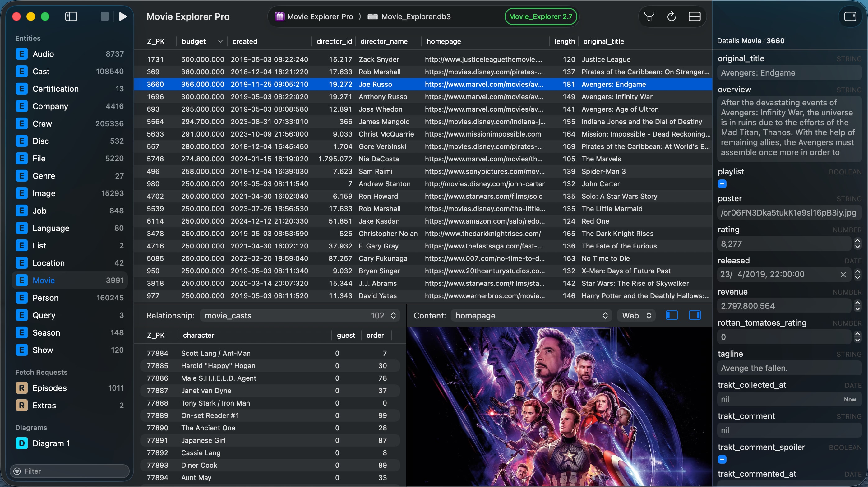The height and width of the screenshot is (487, 868).
Task: Show the left content pane layout
Action: tap(672, 315)
